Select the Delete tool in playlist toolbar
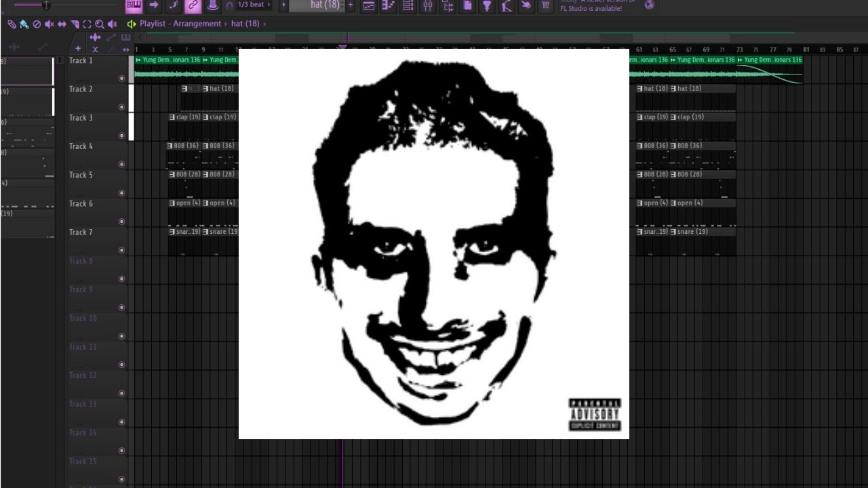Screen dimensions: 868x488 (37, 24)
